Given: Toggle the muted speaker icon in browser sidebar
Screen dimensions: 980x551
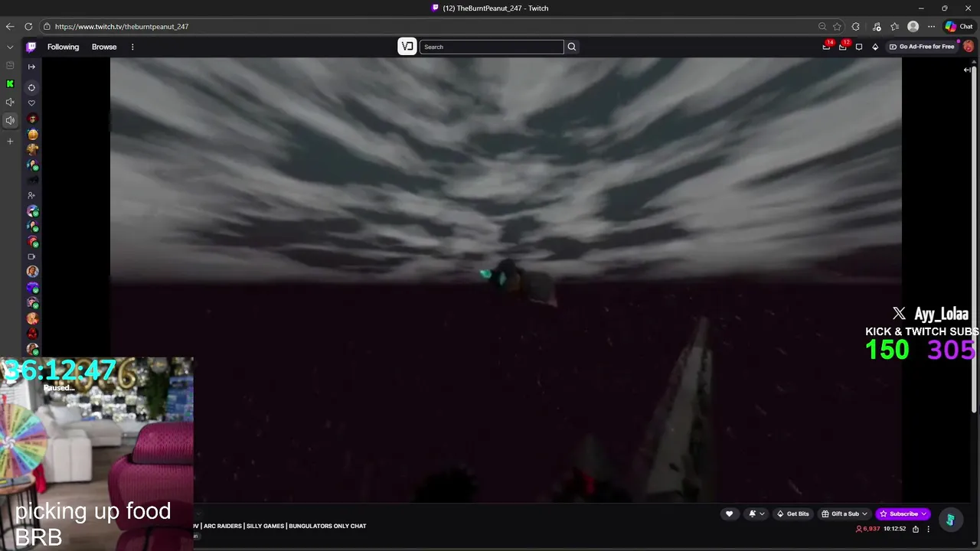Looking at the screenshot, I should click(x=10, y=102).
